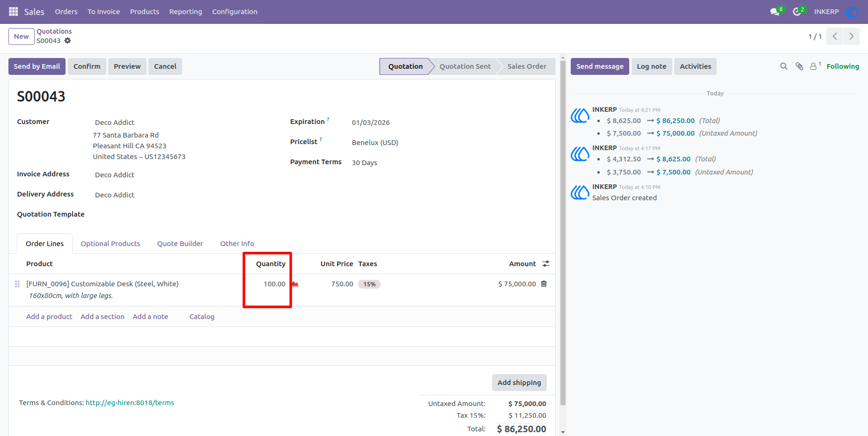
Task: Open the Orders menu
Action: point(66,12)
